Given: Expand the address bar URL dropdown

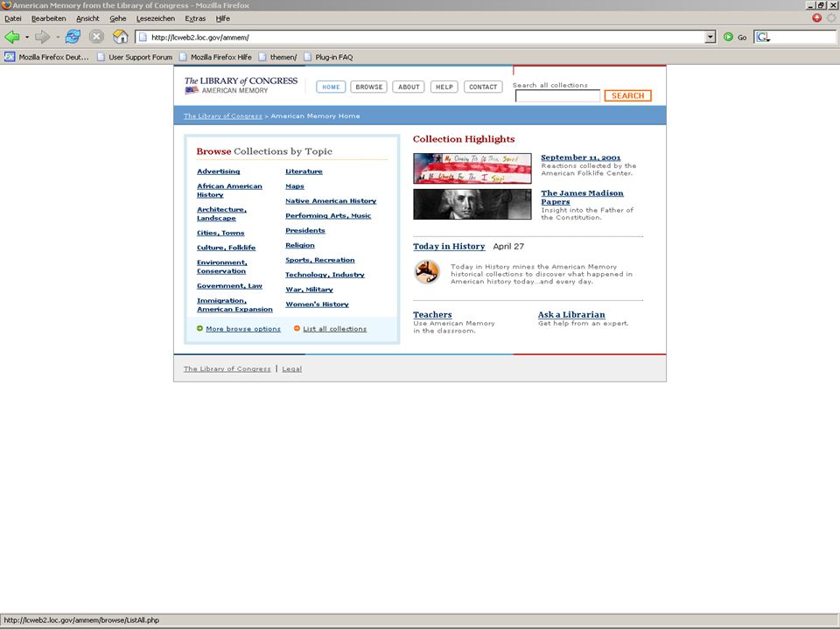Looking at the screenshot, I should coord(710,37).
